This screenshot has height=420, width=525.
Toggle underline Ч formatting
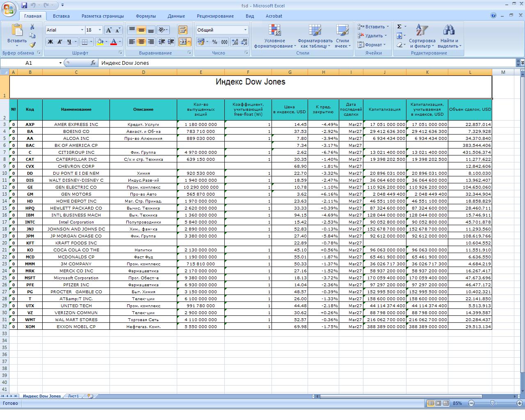pyautogui.click(x=69, y=41)
